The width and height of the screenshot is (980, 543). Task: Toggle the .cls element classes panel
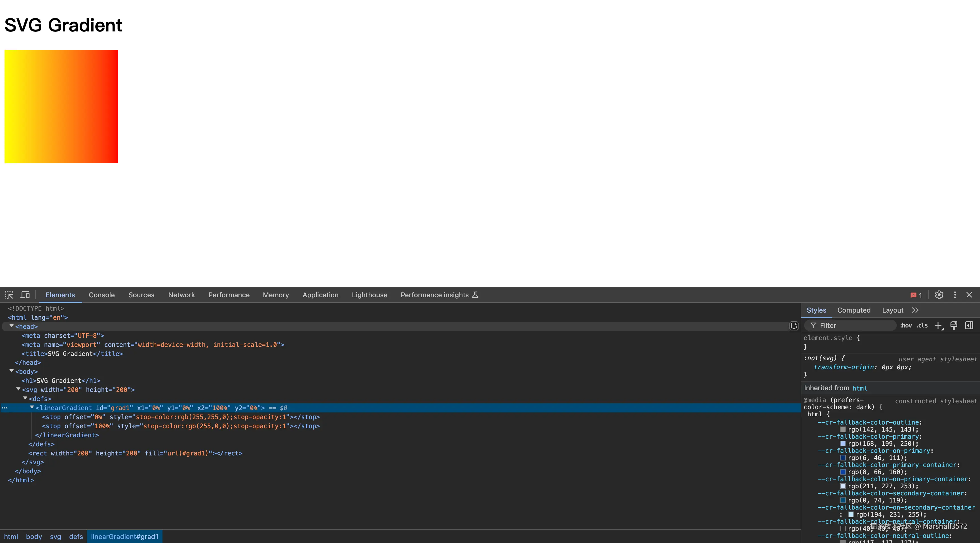tap(922, 326)
